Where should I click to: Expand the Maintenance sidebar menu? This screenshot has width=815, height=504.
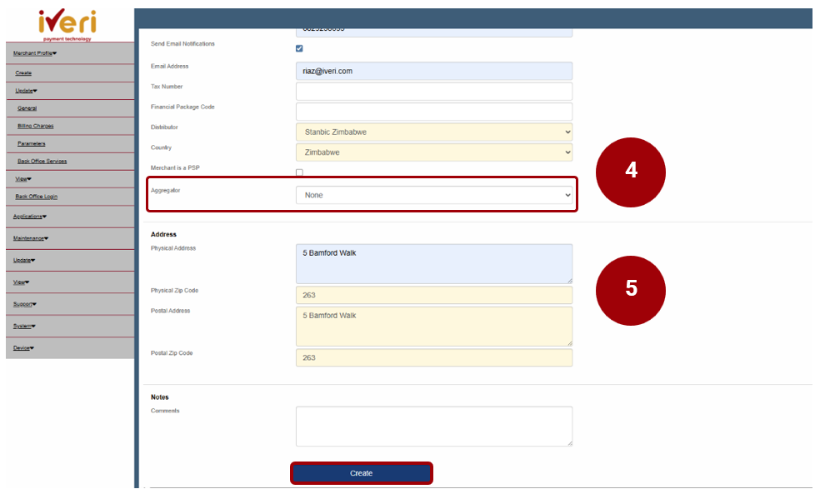point(31,238)
